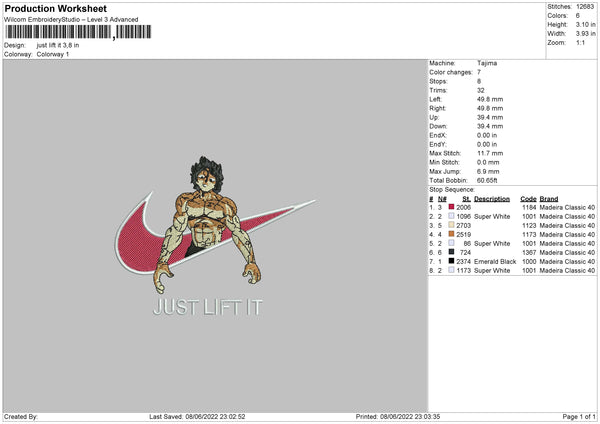Click the "Created By:" footer label
Screen dimensions: 600x424
21,417
